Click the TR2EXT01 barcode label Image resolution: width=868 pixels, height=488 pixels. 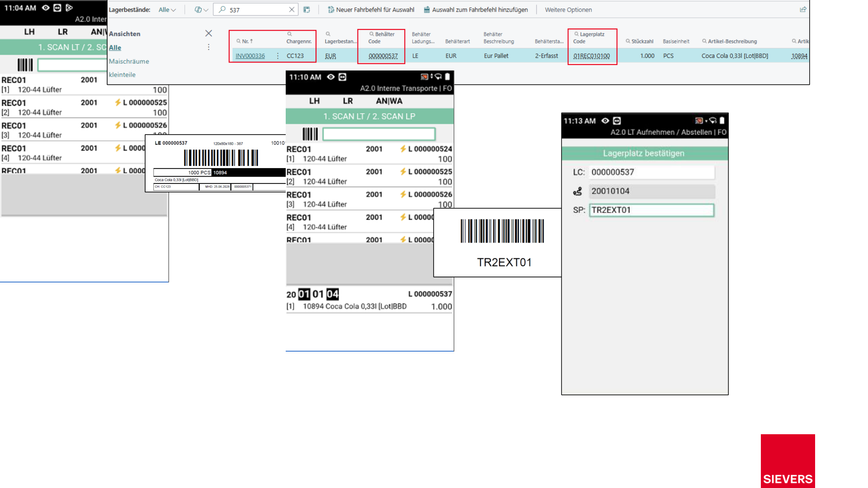click(x=497, y=243)
